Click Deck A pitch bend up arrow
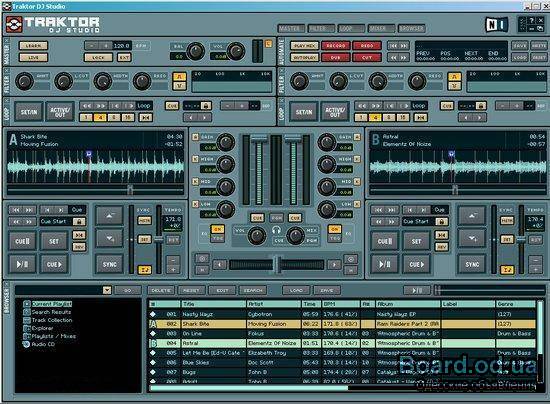The height and width of the screenshot is (404, 550). pos(109,216)
